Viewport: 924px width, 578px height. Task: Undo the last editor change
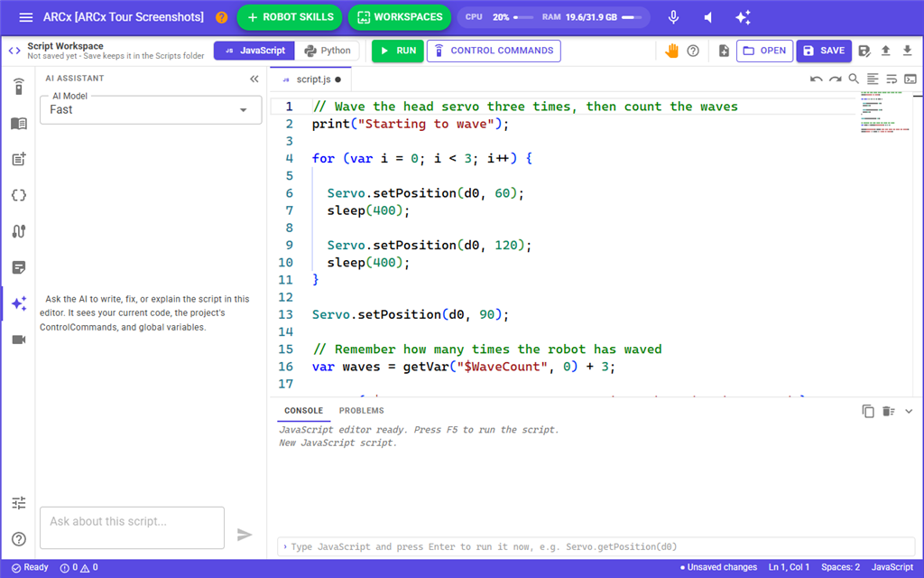pos(816,79)
